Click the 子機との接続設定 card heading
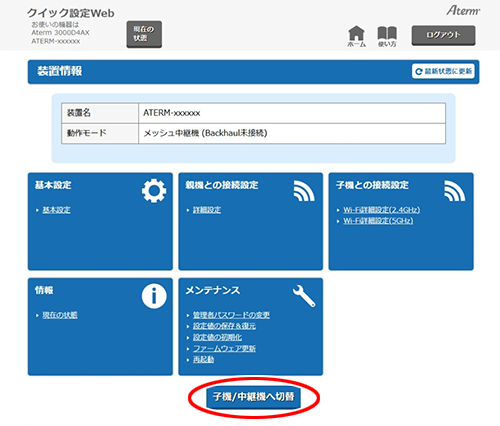Viewport: 500px width, 426px height. pos(372,185)
